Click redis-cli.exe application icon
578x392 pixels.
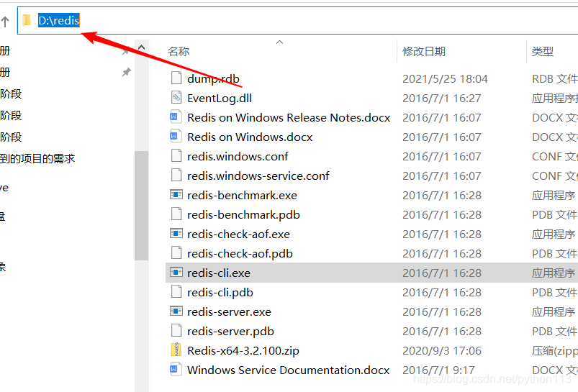click(176, 273)
